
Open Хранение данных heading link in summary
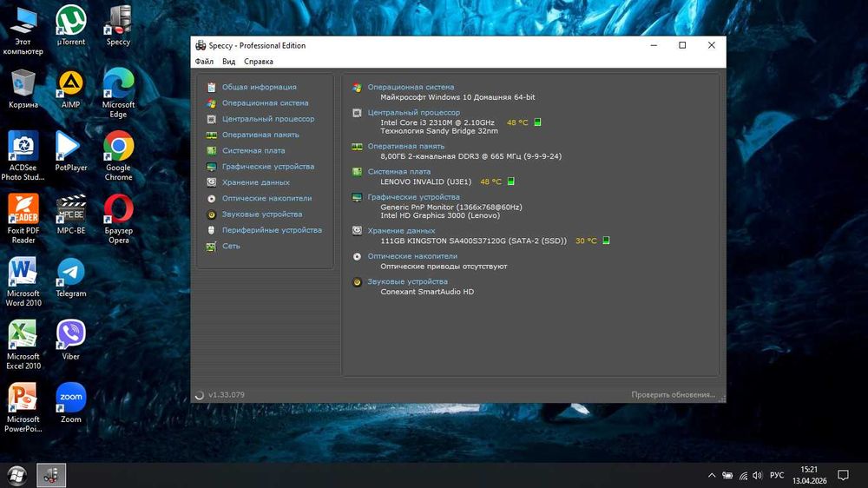(401, 230)
